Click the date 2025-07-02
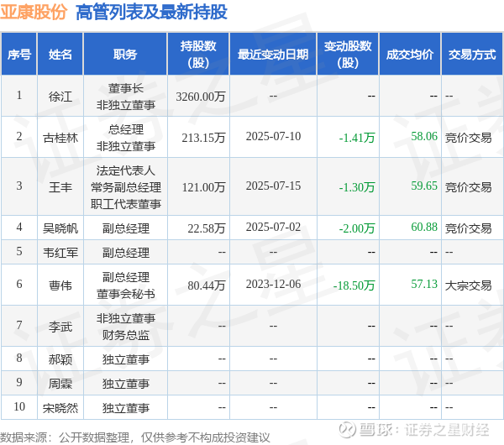 tap(273, 227)
